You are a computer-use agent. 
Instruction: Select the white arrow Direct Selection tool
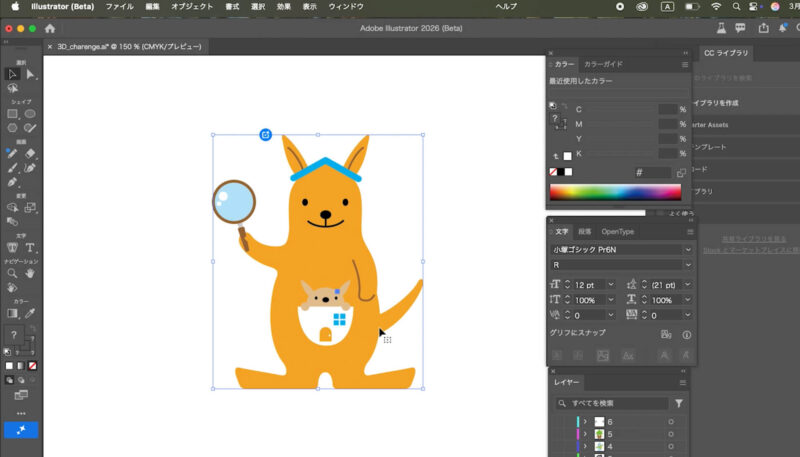[x=31, y=74]
